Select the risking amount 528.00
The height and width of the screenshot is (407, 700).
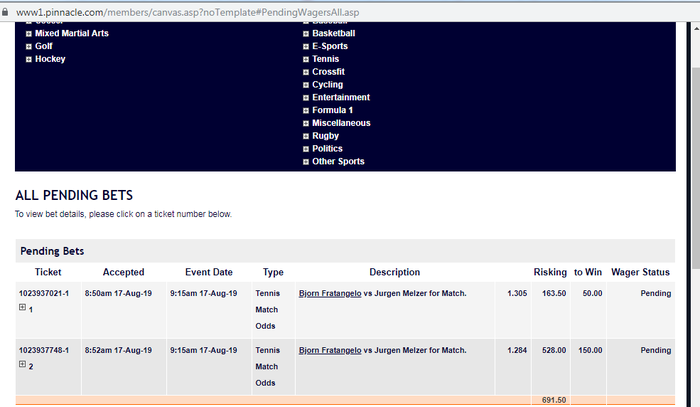[554, 351]
